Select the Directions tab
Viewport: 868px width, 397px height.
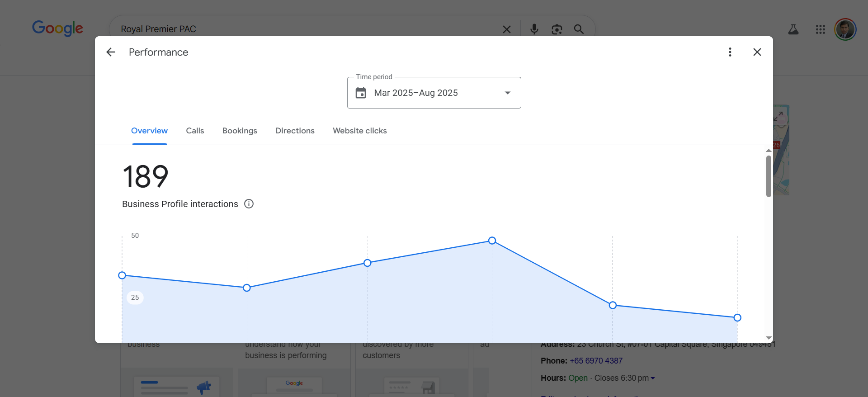tap(295, 131)
